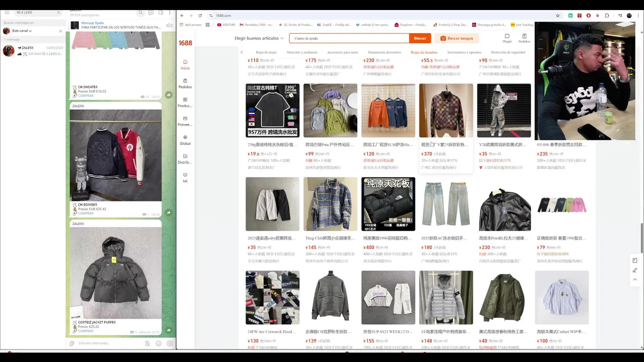
Task: Click the 'Centro de ayuda' search field
Action: (x=349, y=38)
